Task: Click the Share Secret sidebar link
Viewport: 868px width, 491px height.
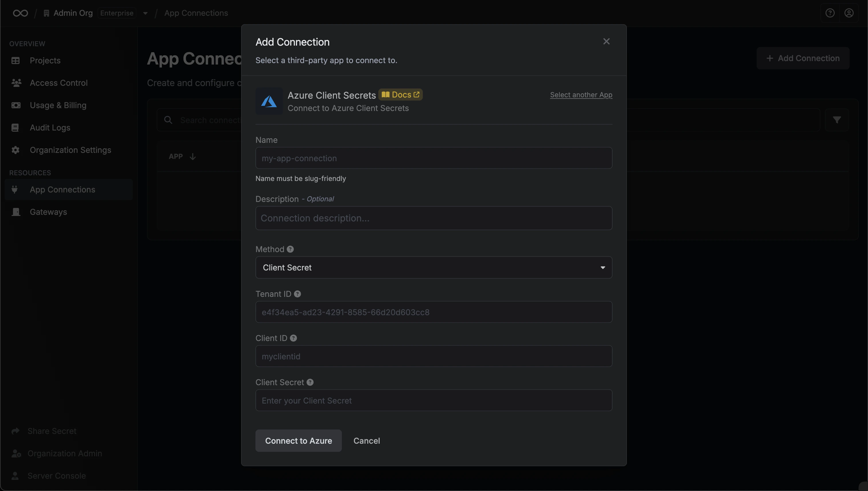Action: (x=52, y=431)
